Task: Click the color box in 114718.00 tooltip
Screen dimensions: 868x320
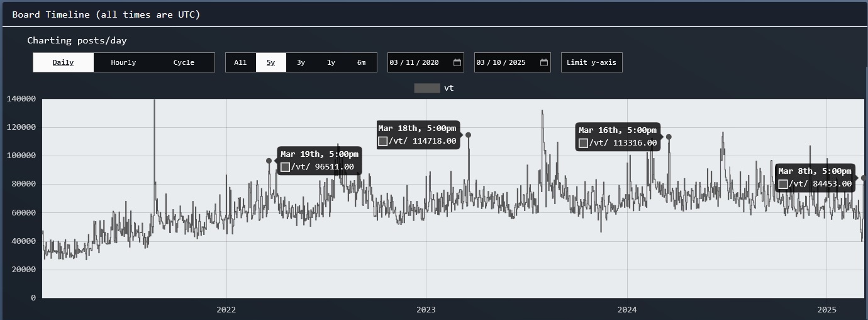Action: (383, 141)
